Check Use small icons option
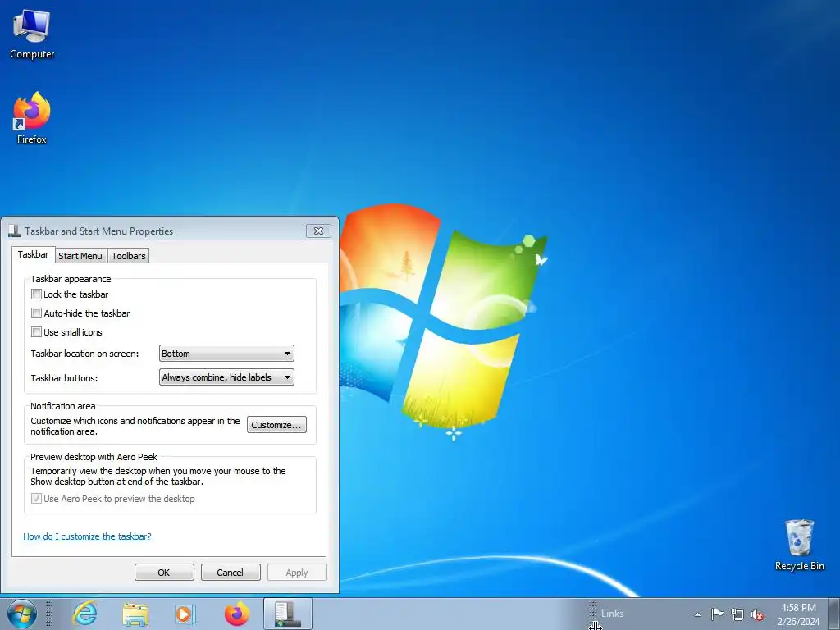The height and width of the screenshot is (630, 840). pyautogui.click(x=36, y=331)
